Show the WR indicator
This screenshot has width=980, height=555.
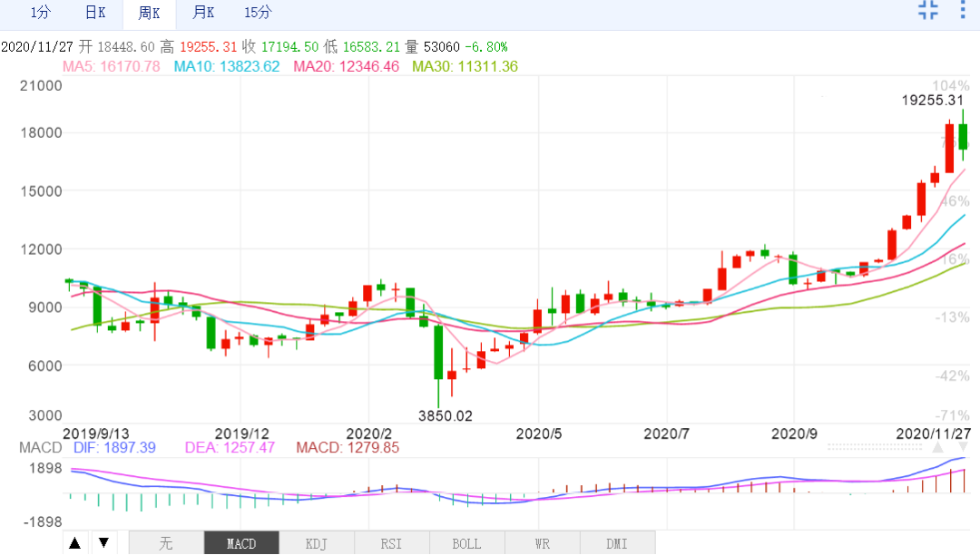(x=542, y=543)
